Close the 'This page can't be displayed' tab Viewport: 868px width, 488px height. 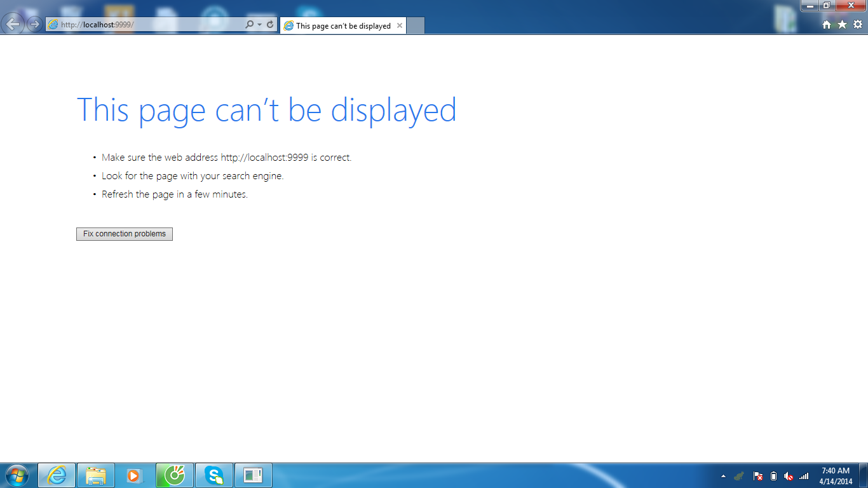point(400,25)
